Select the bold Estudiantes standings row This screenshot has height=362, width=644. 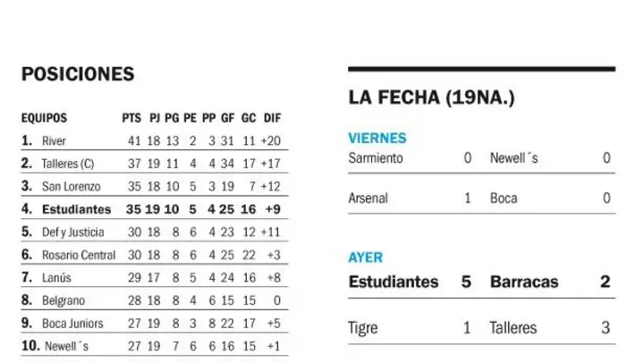pyautogui.click(x=155, y=209)
